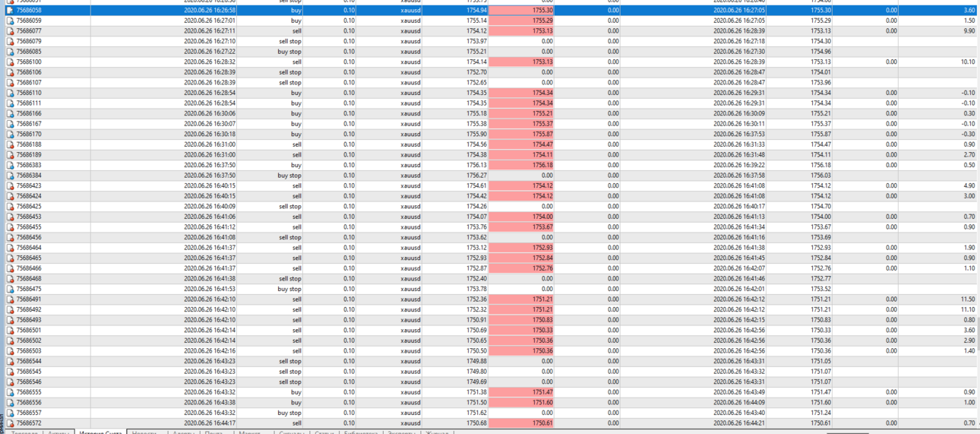Click the profit value 9.90 of order 75686077
This screenshot has width=980, height=434.
(x=969, y=31)
